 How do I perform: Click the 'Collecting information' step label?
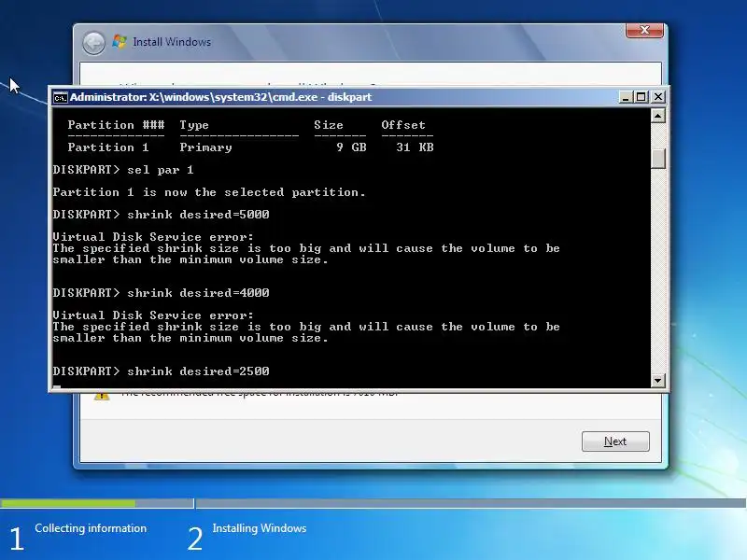91,528
